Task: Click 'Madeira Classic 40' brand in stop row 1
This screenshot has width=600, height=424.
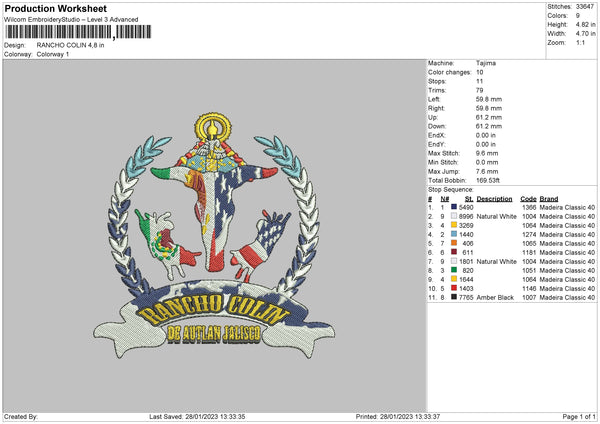Action: pos(567,207)
